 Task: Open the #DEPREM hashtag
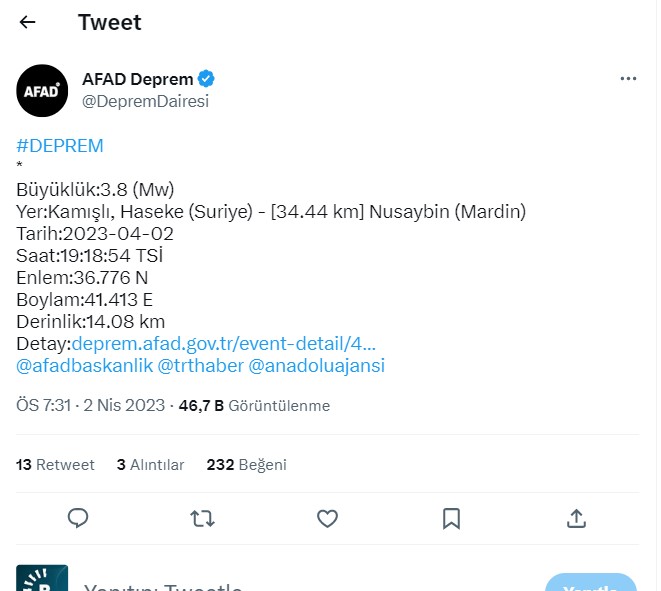60,146
